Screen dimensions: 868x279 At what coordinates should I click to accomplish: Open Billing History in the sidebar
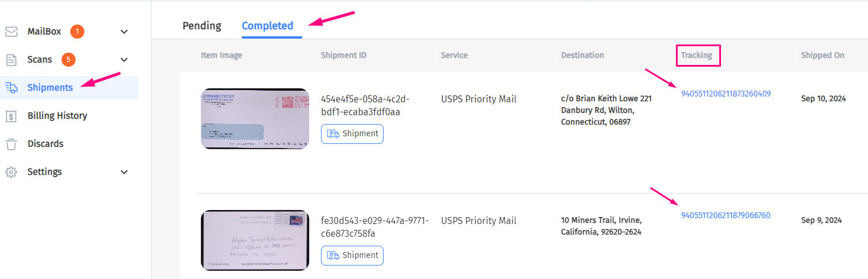pos(57,116)
